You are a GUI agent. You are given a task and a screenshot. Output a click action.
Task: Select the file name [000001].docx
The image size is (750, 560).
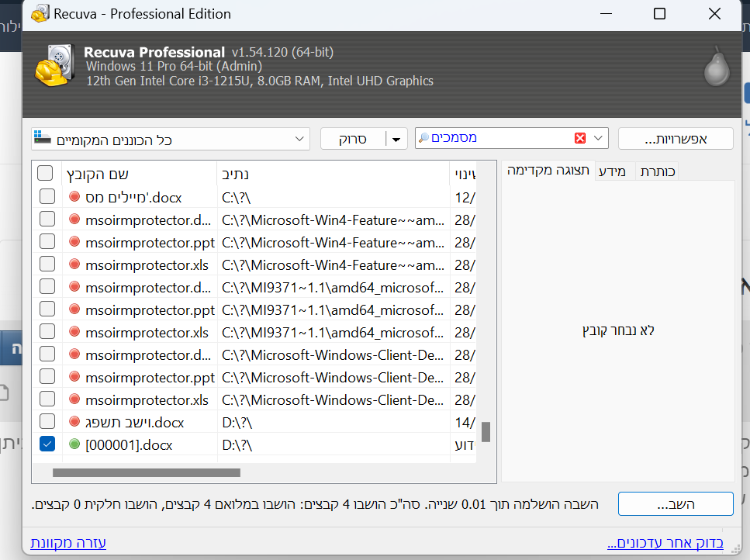click(x=129, y=445)
